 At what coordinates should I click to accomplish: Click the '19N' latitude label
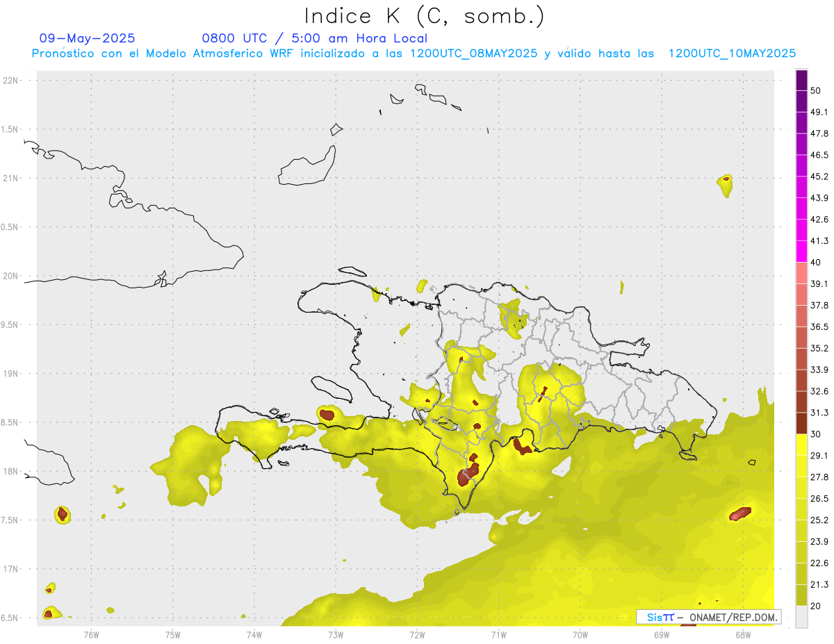click(x=11, y=373)
